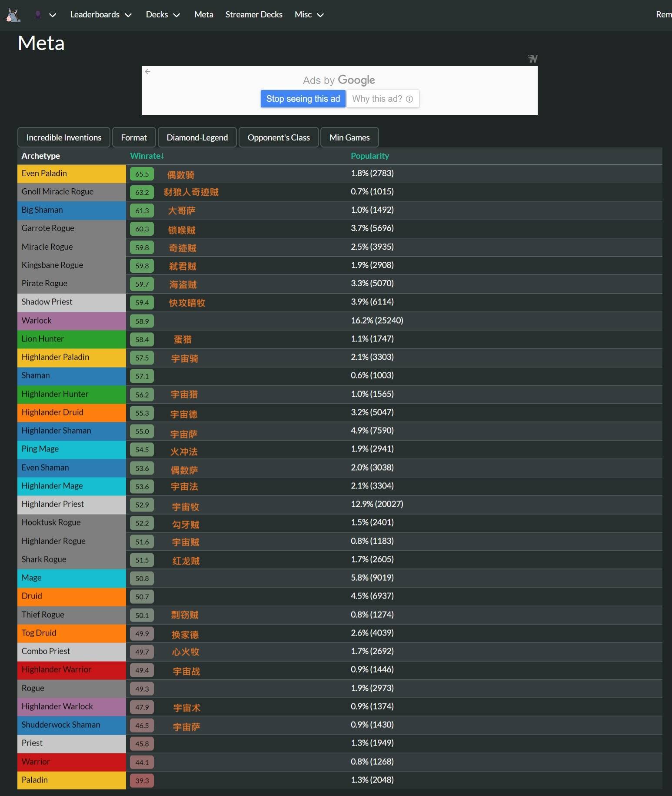Screen dimensions: 672x796
Task: Click the donkey site logo icon
Action: click(x=13, y=15)
